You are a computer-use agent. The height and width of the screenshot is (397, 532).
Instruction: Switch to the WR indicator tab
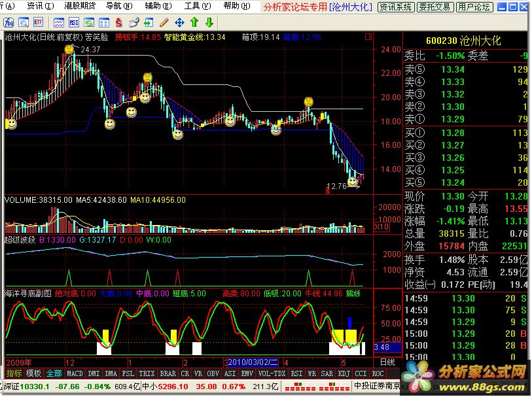pos(311,373)
